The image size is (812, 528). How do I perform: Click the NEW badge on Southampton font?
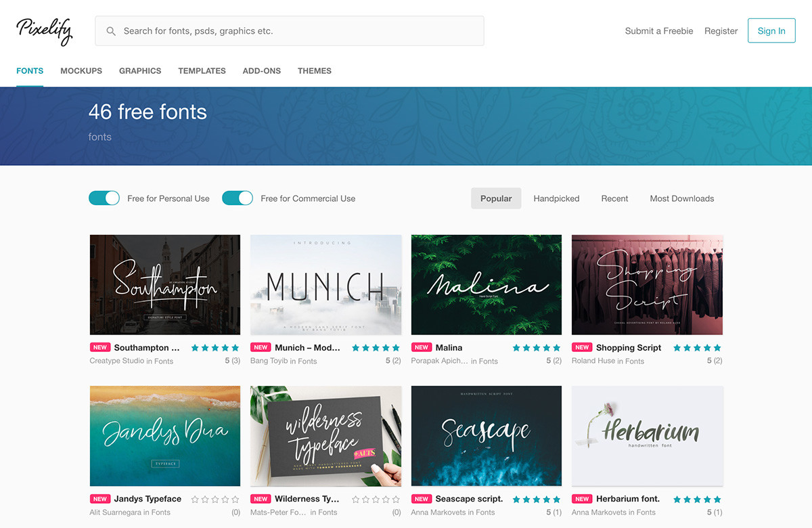tap(100, 347)
